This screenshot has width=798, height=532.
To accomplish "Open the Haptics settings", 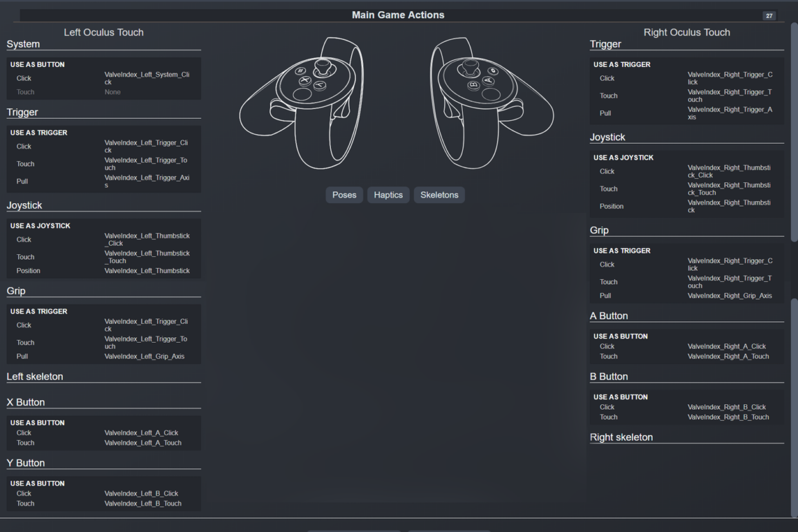I will click(388, 195).
